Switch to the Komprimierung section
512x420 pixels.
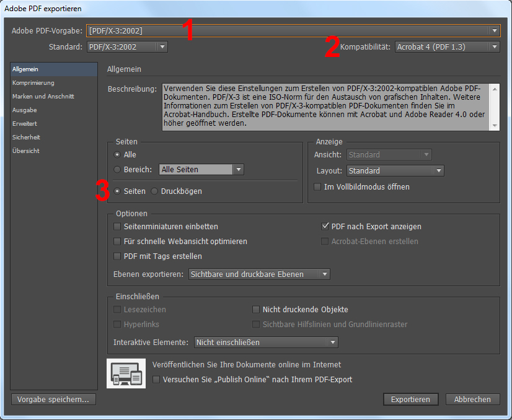(33, 83)
